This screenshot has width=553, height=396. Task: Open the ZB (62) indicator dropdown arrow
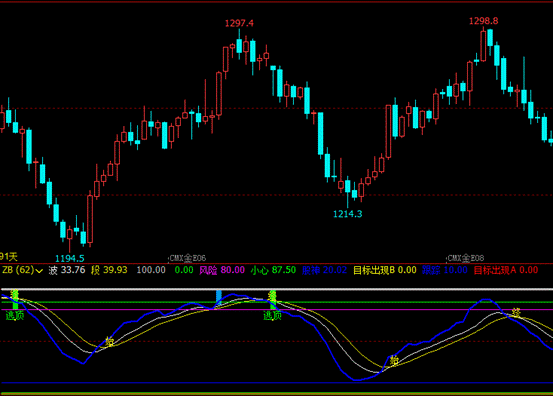pos(39,271)
